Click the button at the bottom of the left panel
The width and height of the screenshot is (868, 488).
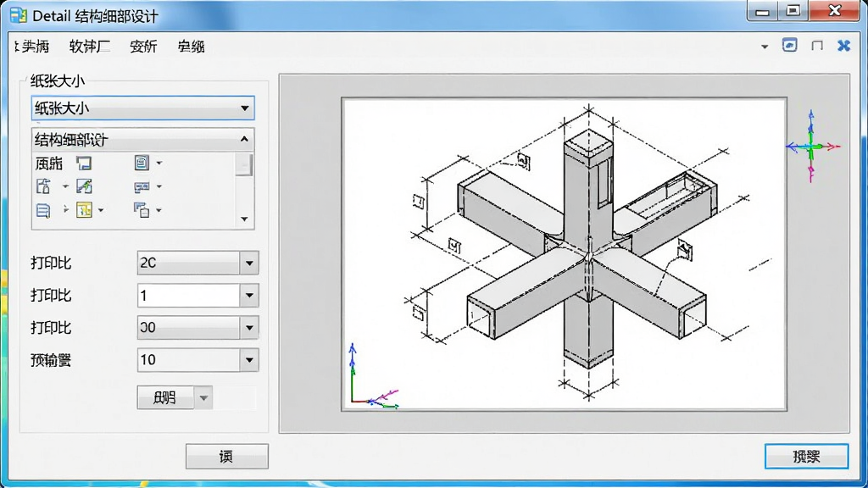(227, 457)
